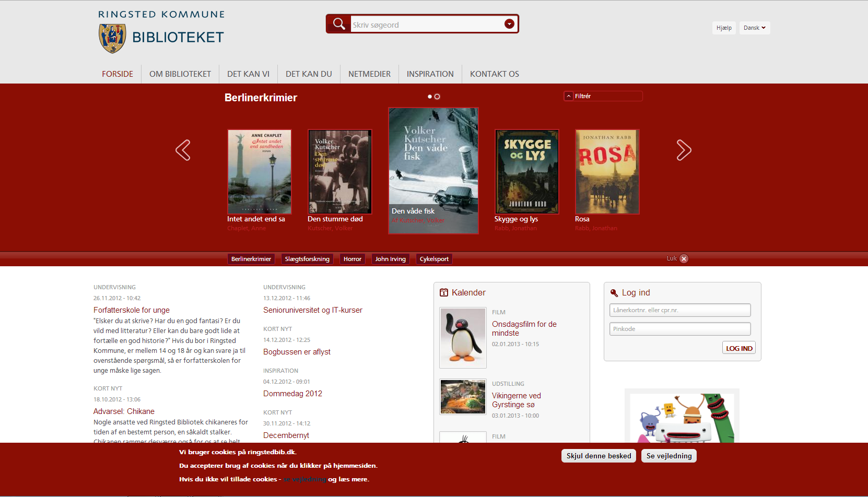Screen dimensions: 868x497
Task: Click 'Se vejledning' cookie button
Action: click(669, 456)
